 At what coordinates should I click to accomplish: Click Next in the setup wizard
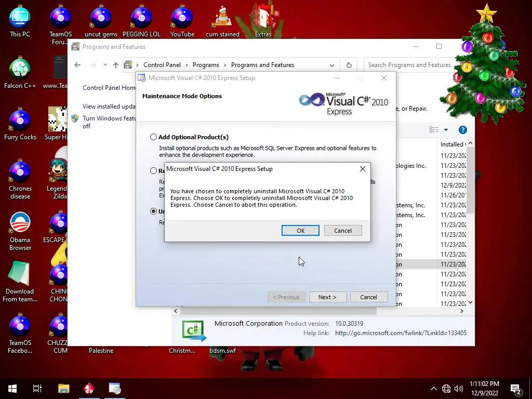click(328, 297)
